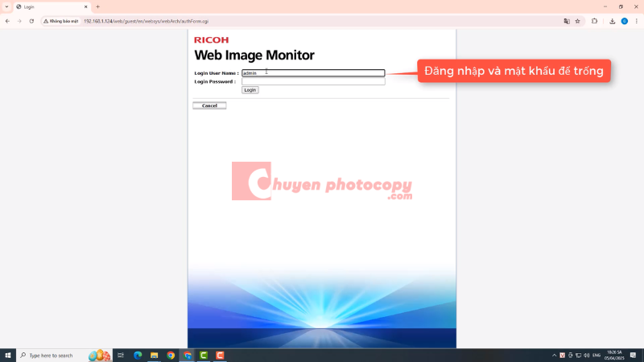The width and height of the screenshot is (644, 362).
Task: Open Chrome three-dot menu
Action: [x=637, y=21]
